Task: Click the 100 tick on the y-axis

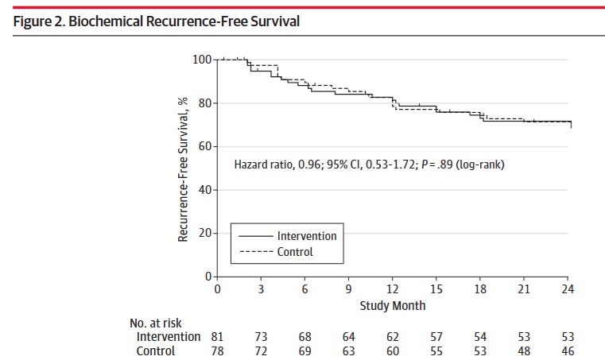Action: (202, 60)
